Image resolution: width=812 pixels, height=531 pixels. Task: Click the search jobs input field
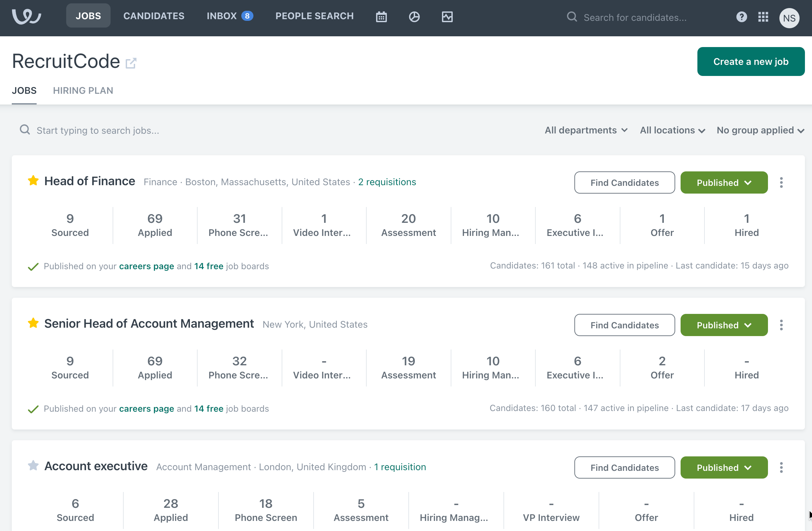[x=97, y=130]
